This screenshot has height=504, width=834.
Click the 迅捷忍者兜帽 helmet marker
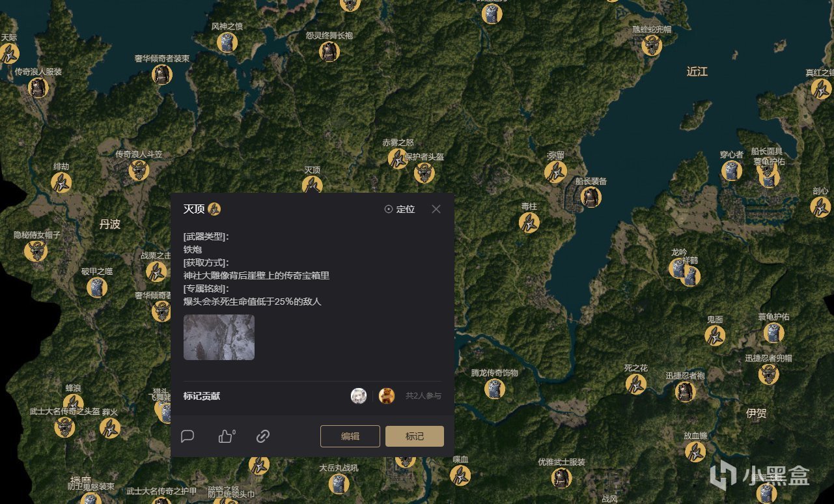tap(769, 374)
